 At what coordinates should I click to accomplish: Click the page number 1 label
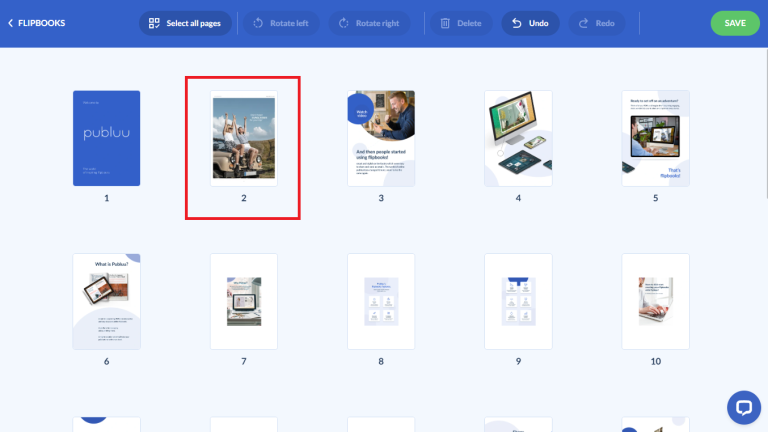click(x=106, y=198)
